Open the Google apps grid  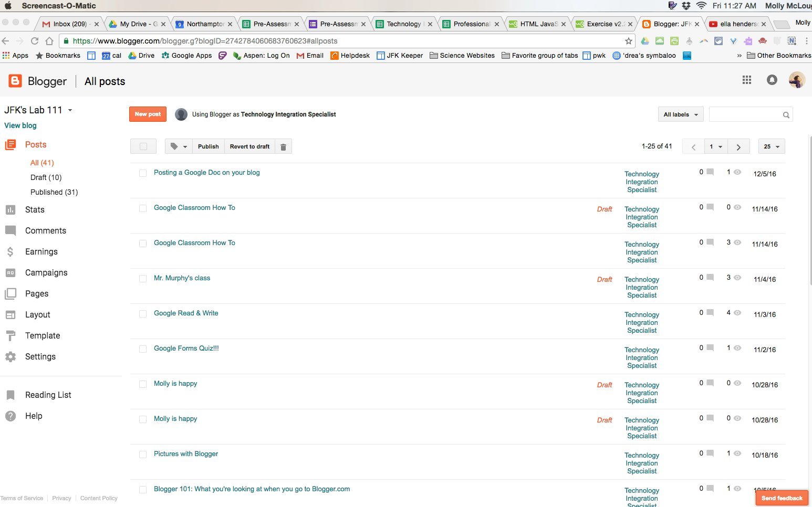(746, 80)
